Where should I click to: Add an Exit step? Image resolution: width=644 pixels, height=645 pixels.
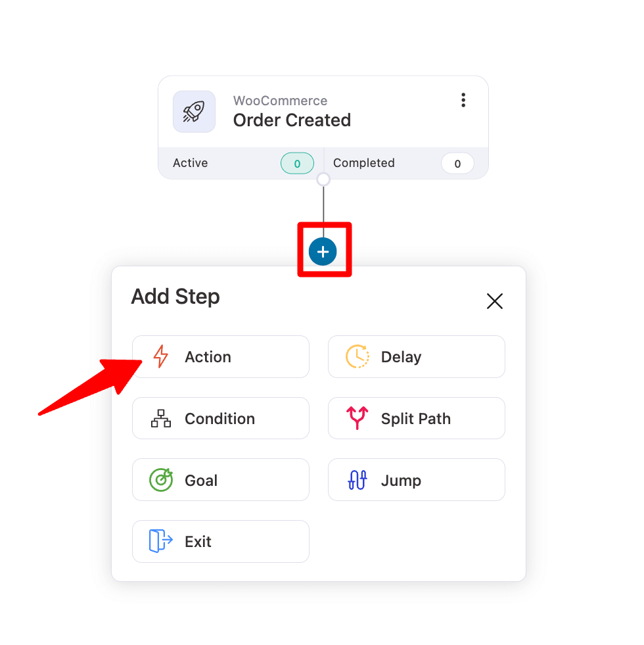point(220,541)
